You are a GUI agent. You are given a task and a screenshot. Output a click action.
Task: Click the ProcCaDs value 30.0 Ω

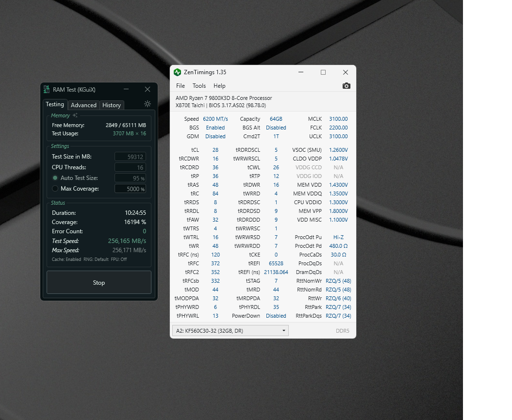point(338,255)
